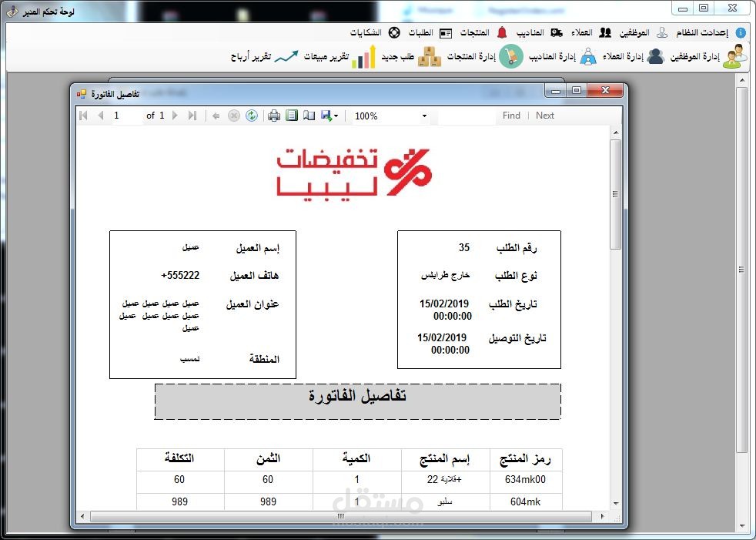Click the الكمية column header

pos(356,460)
